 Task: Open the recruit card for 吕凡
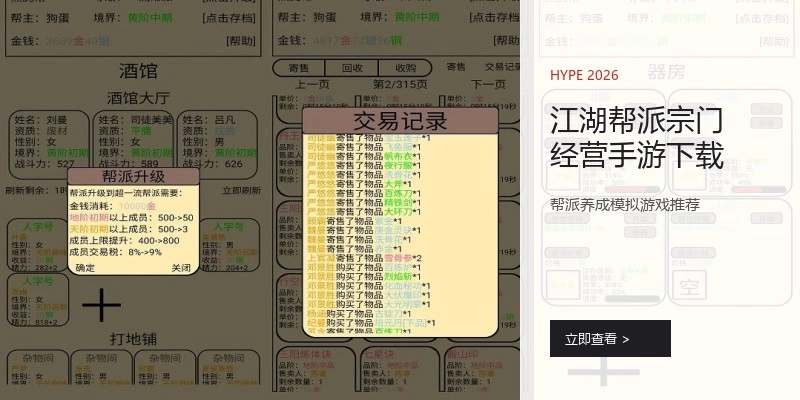point(217,144)
